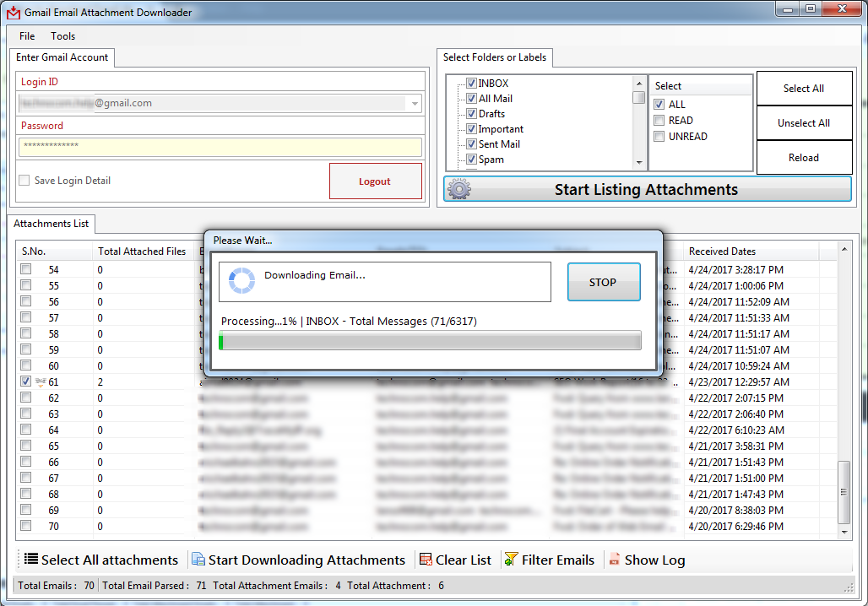Select the Select Folders or Labels tab
The height and width of the screenshot is (606, 868).
pos(494,57)
